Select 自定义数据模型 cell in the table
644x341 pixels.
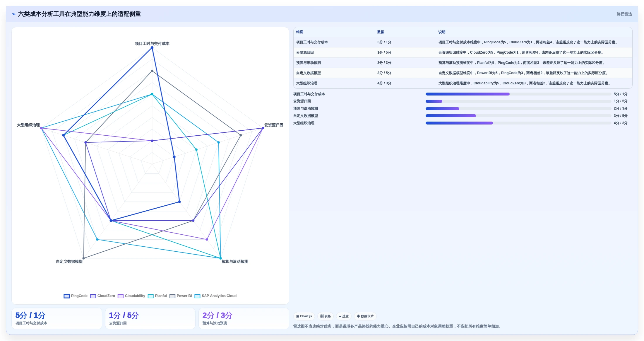pyautogui.click(x=309, y=73)
